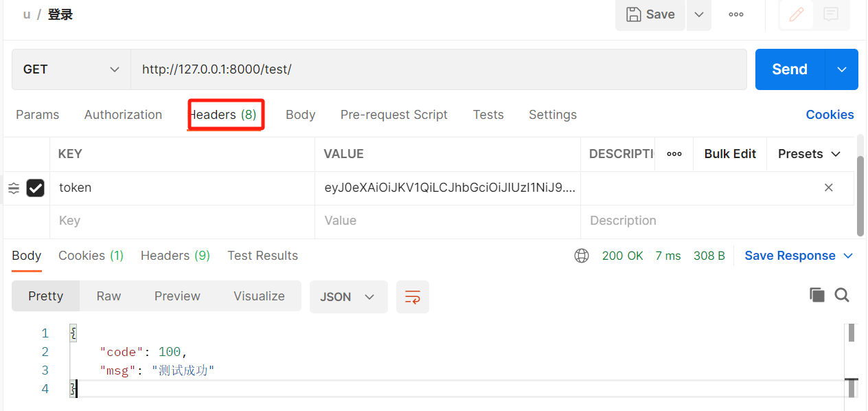Open the headers table column options three-dot icon
This screenshot has width=868, height=411.
click(674, 154)
